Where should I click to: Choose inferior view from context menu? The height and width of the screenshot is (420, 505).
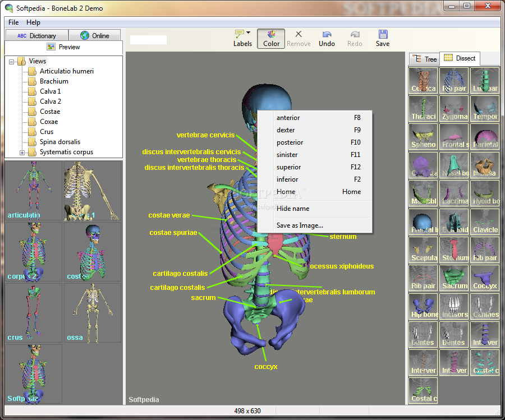(315, 179)
